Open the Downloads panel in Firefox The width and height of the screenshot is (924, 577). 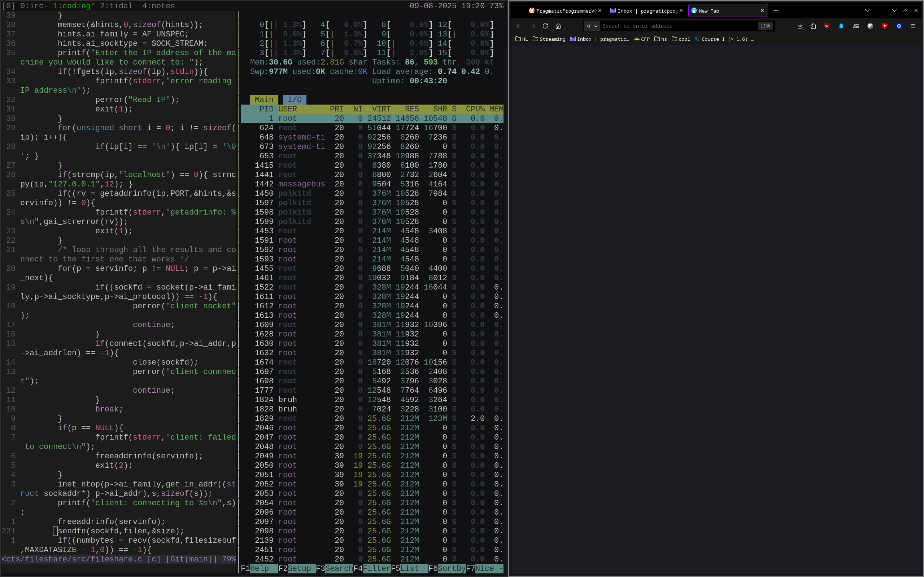(x=799, y=26)
